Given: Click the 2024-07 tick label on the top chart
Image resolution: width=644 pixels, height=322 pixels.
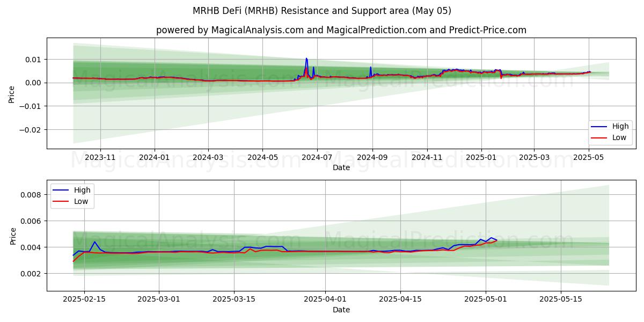Looking at the screenshot, I should (x=317, y=157).
